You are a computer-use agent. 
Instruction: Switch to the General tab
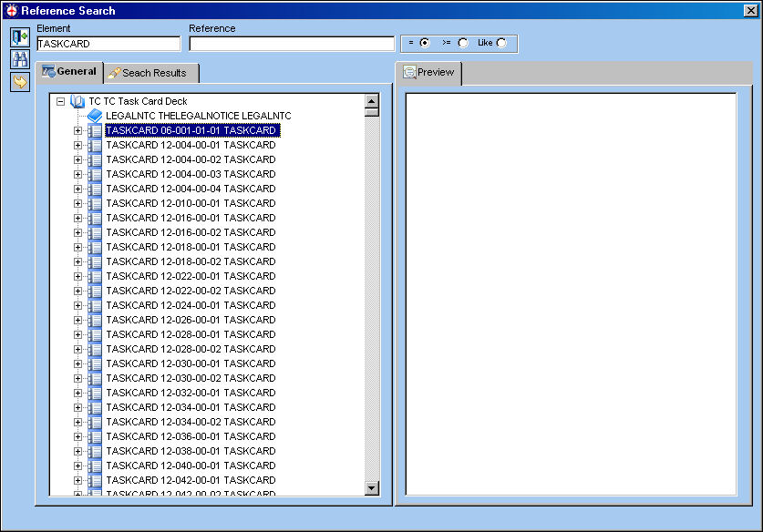tap(69, 72)
